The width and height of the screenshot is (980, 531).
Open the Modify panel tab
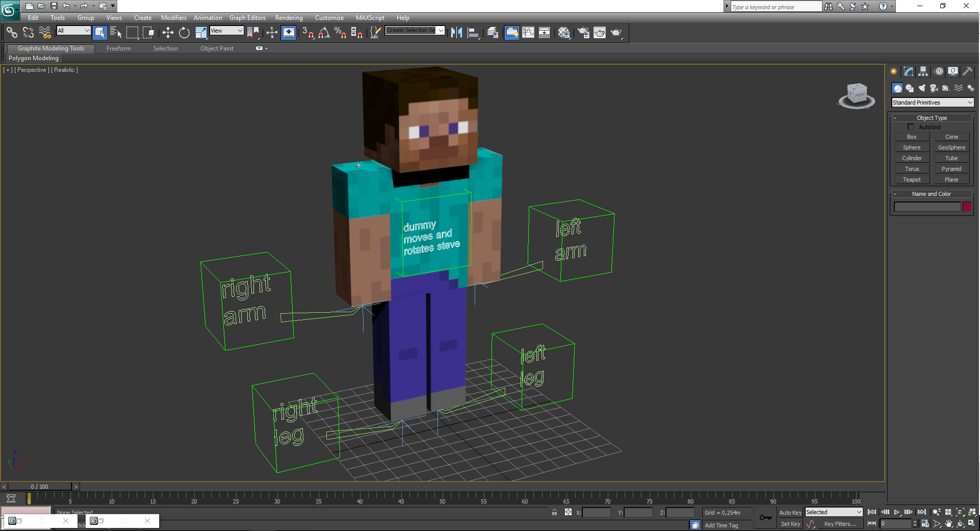[909, 71]
